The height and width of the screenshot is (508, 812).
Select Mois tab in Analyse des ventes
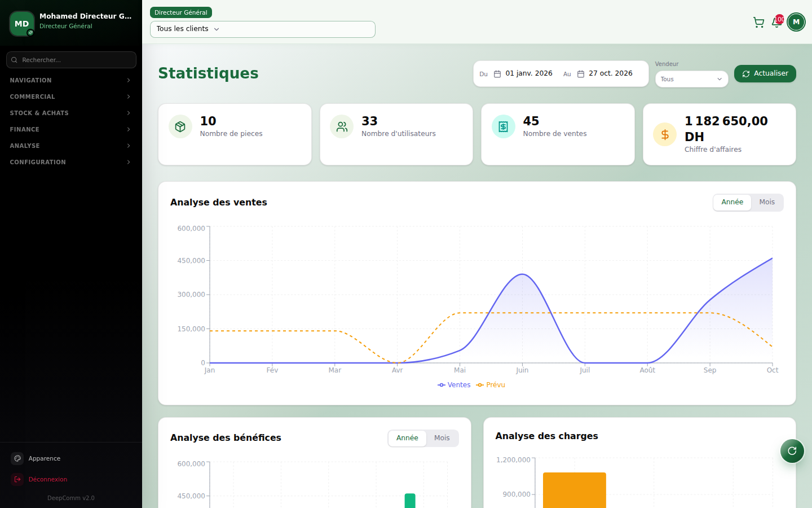point(767,202)
